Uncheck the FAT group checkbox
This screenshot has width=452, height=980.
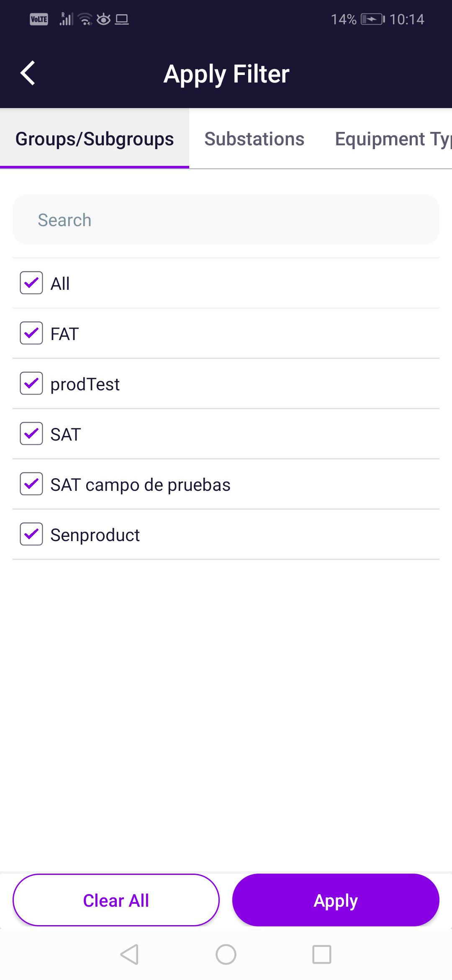pos(31,333)
